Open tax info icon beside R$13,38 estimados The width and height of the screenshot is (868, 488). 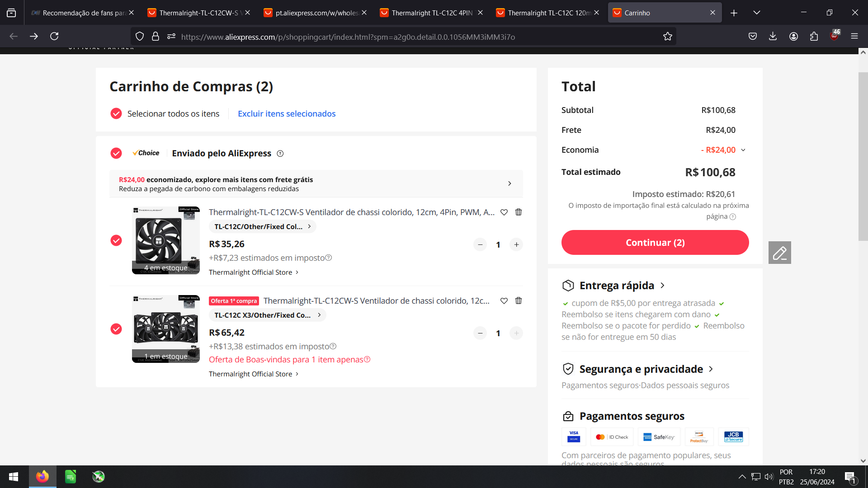[x=333, y=346]
